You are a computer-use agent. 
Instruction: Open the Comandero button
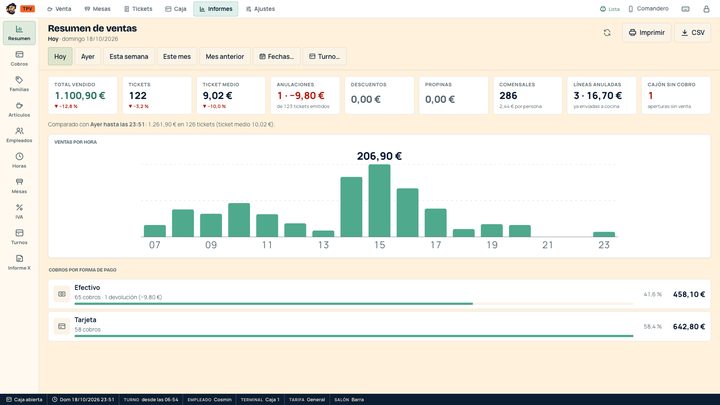pyautogui.click(x=648, y=9)
